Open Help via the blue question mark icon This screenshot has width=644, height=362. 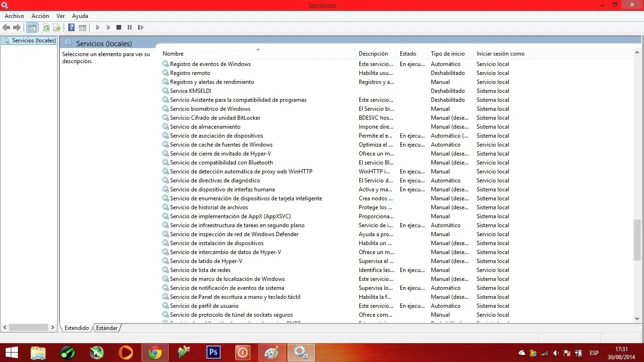click(x=72, y=28)
